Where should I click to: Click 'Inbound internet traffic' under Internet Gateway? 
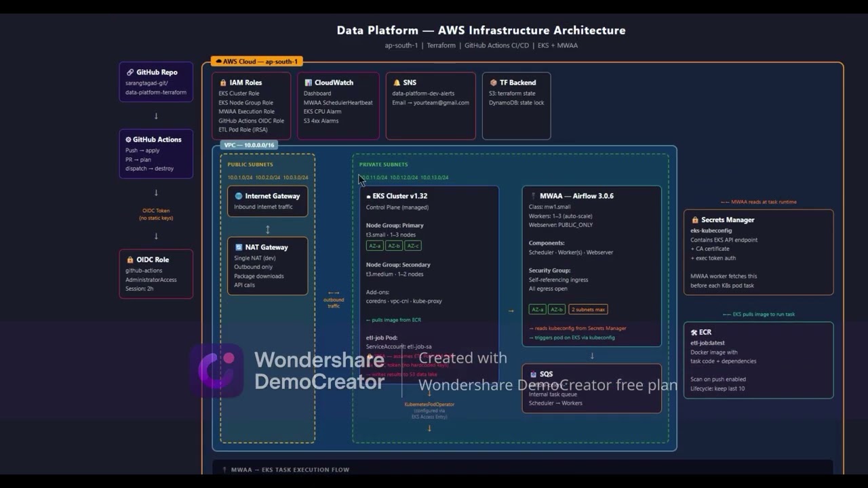263,207
